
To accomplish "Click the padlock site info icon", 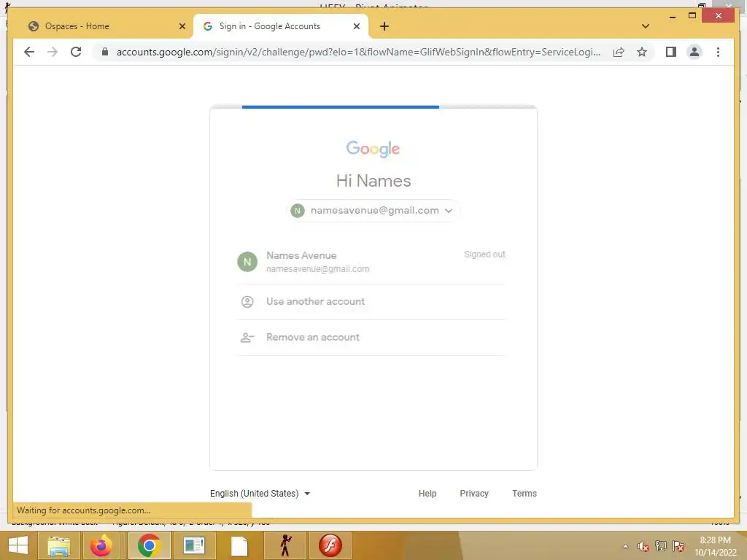I will tap(105, 52).
